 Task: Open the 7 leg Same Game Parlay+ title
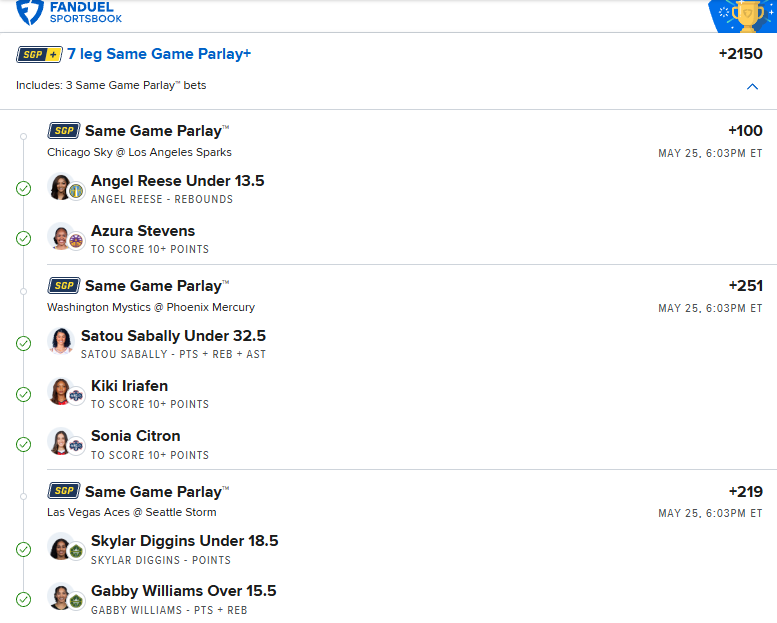pyautogui.click(x=159, y=54)
